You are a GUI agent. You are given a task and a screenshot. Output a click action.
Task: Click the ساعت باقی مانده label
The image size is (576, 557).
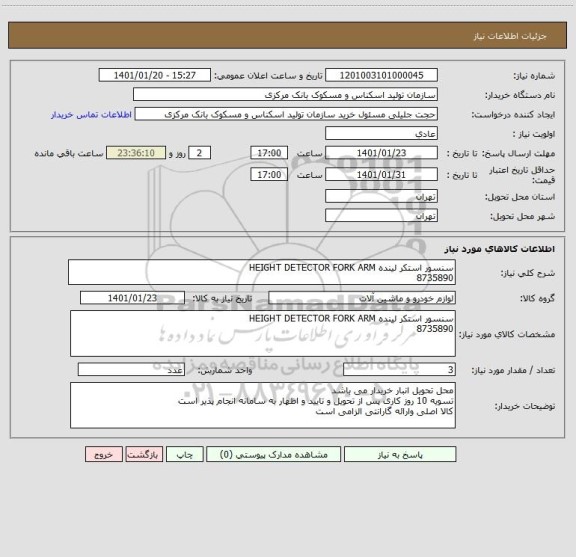pyautogui.click(x=69, y=153)
